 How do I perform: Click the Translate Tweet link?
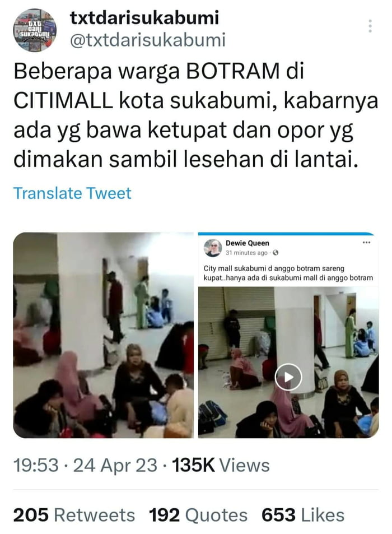(72, 193)
